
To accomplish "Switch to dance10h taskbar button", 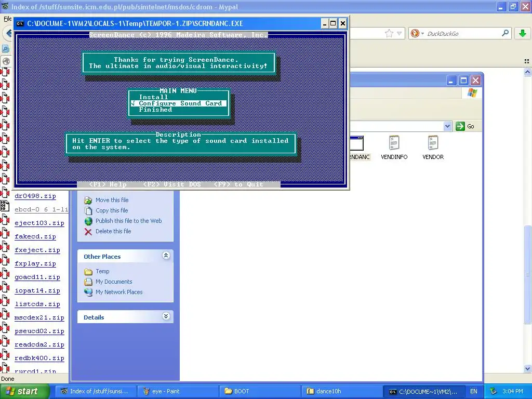I will point(342,391).
